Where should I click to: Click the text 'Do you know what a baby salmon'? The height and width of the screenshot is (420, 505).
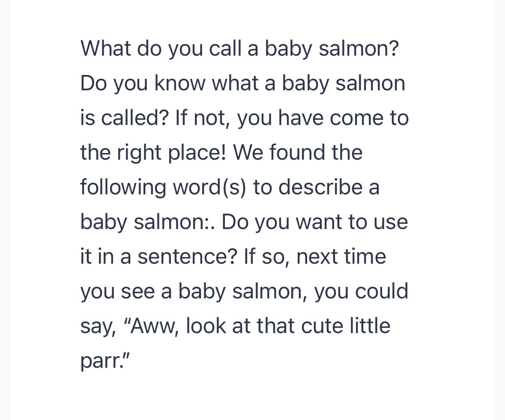pyautogui.click(x=242, y=83)
